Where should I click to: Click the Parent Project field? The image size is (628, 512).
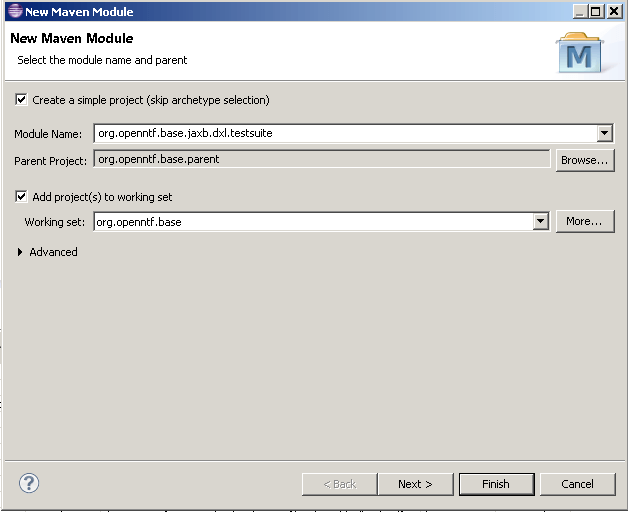click(x=321, y=159)
